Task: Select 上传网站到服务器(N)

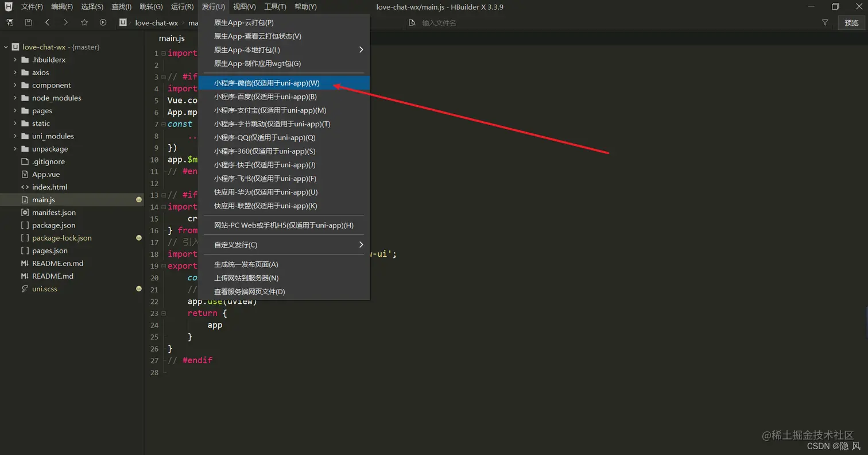Action: coord(284,278)
